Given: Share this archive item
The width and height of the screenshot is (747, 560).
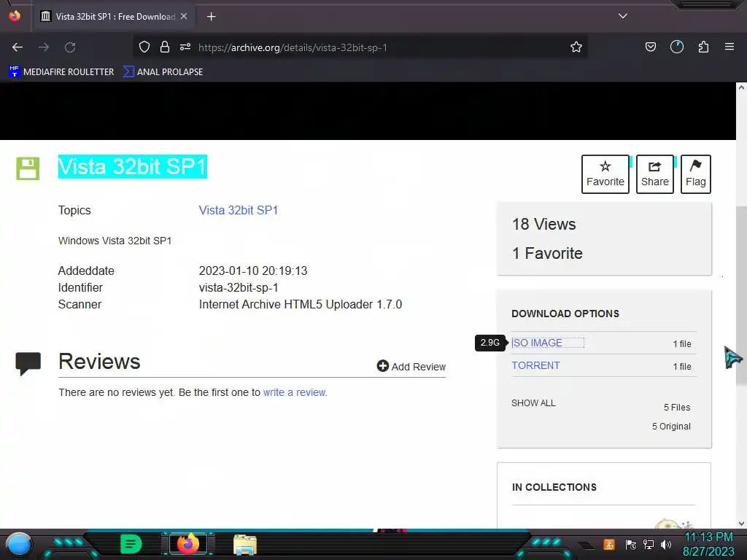Looking at the screenshot, I should pyautogui.click(x=654, y=174).
